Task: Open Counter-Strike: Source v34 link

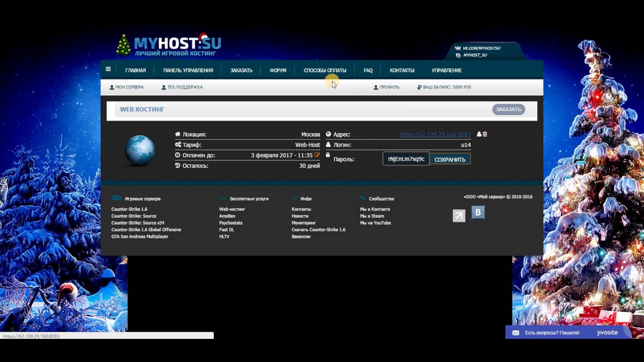Action: 138,223
